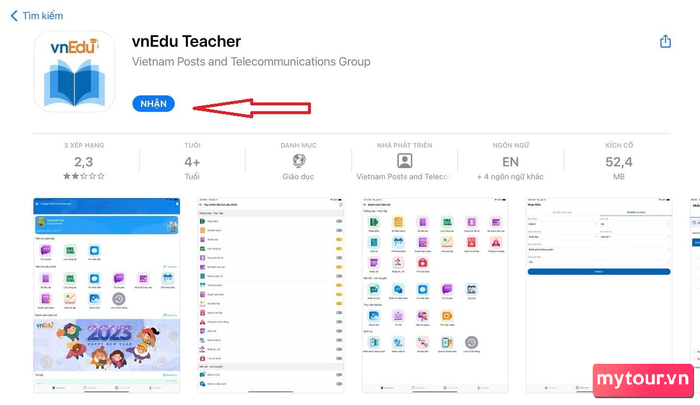Toggle the first orange switch in second screenshot
This screenshot has height=405, width=700.
339,239
